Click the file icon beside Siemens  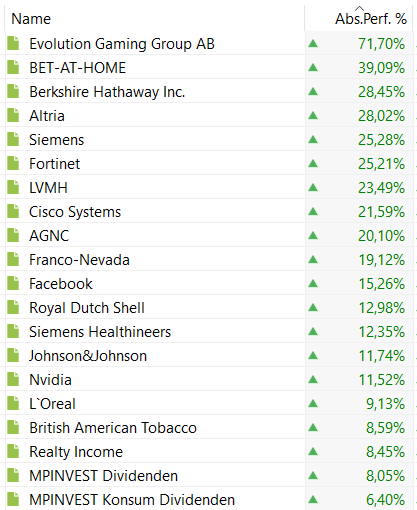(13, 139)
